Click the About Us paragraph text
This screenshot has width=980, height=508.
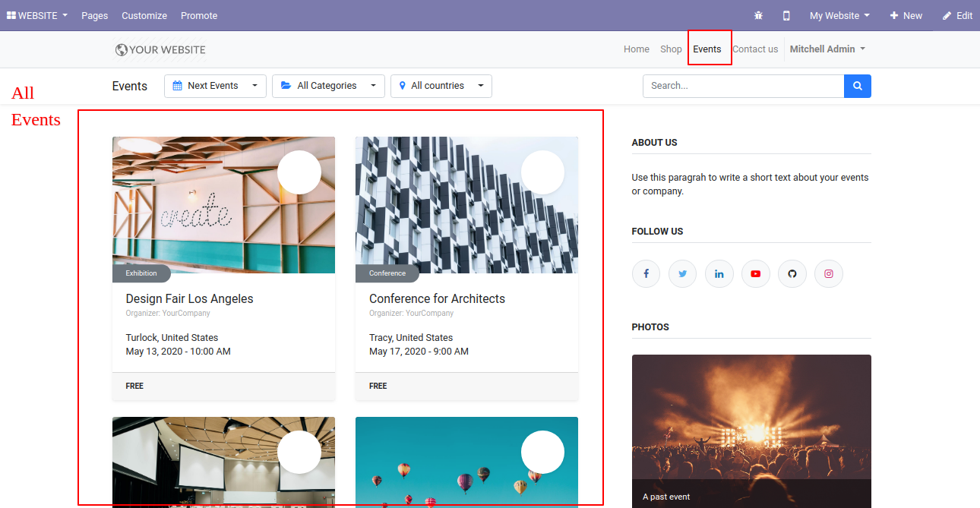750,185
